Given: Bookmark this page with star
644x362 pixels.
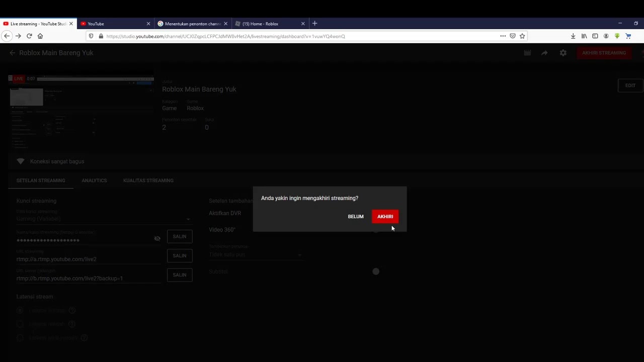Looking at the screenshot, I should (522, 36).
